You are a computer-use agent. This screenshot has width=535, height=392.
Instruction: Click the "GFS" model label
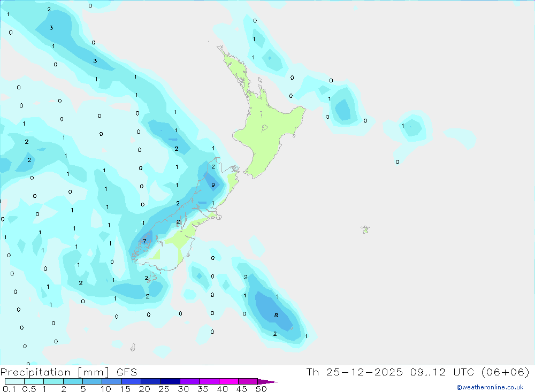pos(127,372)
